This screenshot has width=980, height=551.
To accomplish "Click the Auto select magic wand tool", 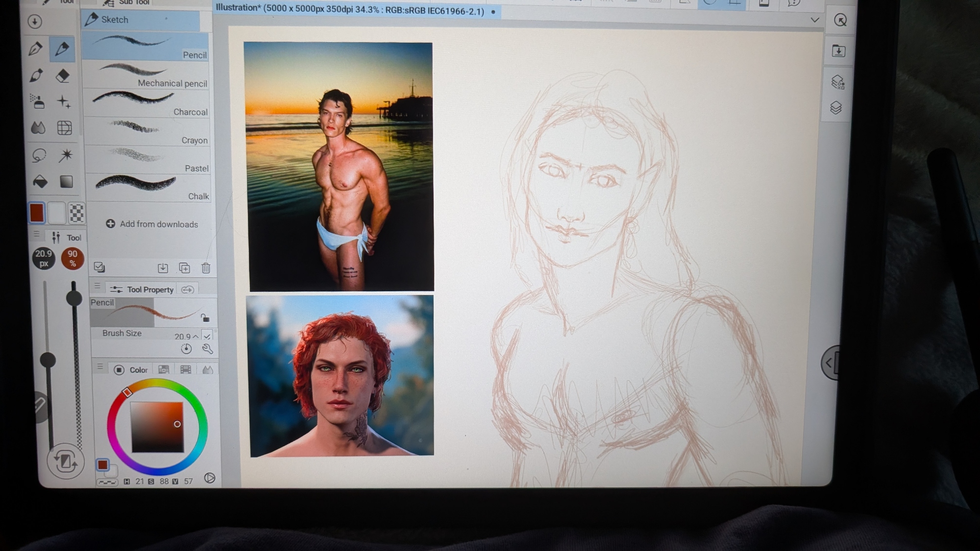I will pyautogui.click(x=66, y=155).
